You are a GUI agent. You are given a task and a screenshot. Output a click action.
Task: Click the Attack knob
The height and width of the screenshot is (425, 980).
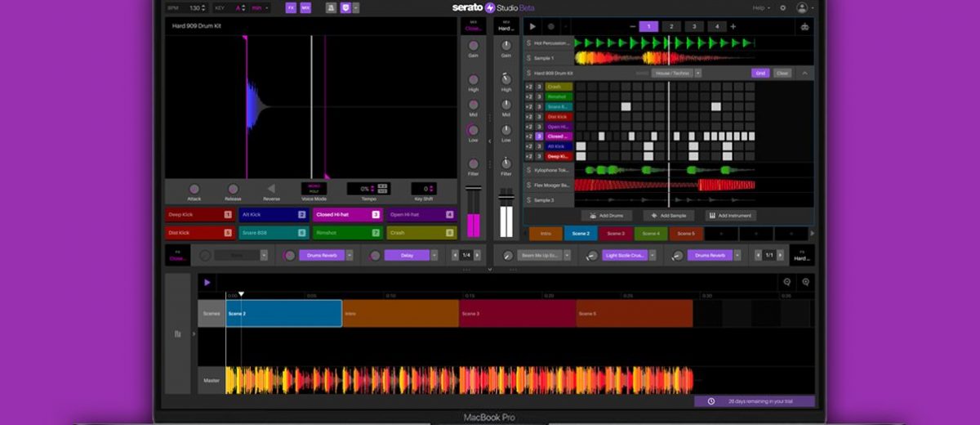pos(194,189)
